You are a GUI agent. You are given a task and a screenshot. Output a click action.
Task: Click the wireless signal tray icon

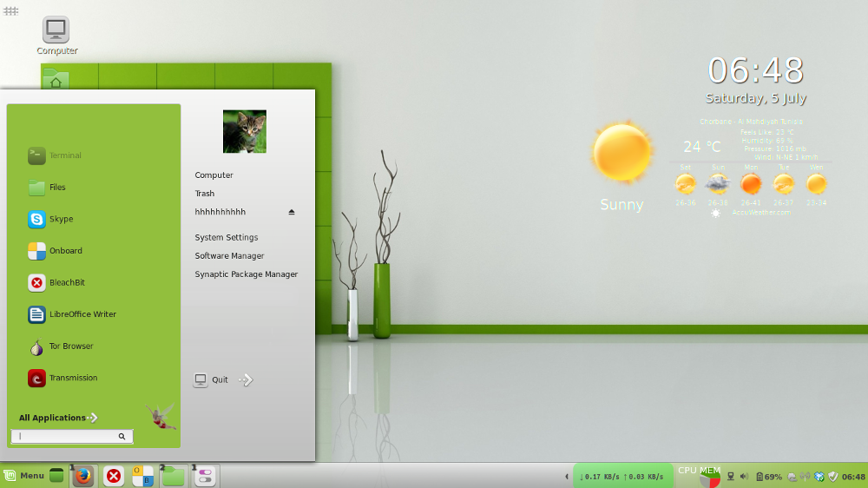(x=806, y=477)
